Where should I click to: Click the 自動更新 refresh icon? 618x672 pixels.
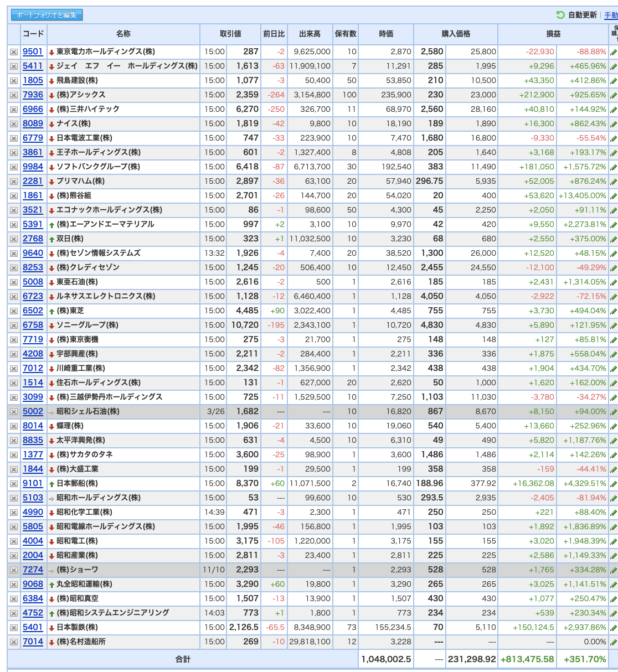560,15
